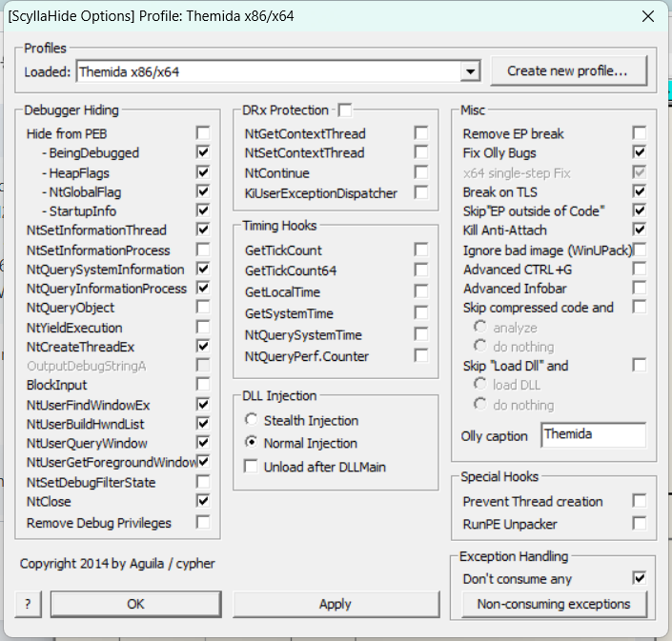Image resolution: width=672 pixels, height=641 pixels.
Task: Uncheck Fix Olly Bugs
Action: coord(640,152)
